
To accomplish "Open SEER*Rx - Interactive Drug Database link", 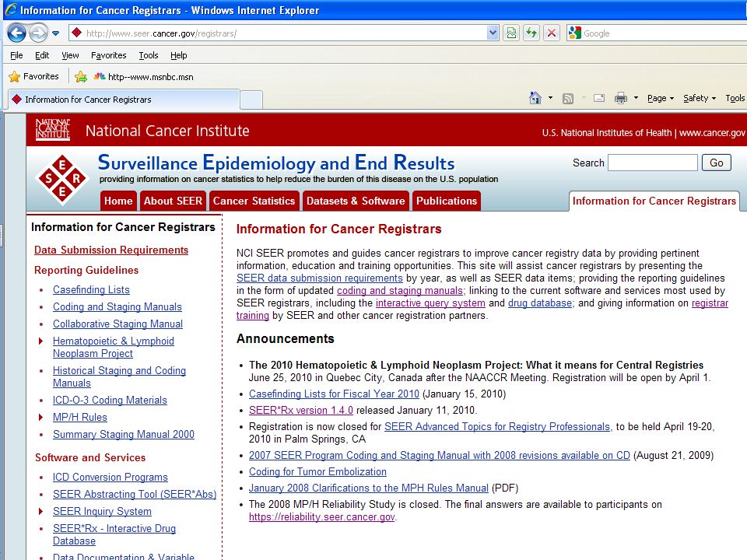I will click(114, 535).
